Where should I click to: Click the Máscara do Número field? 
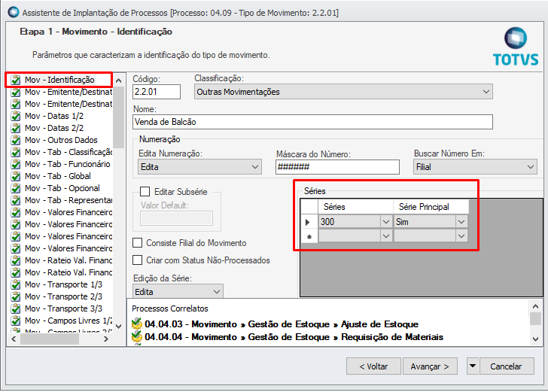pyautogui.click(x=337, y=167)
